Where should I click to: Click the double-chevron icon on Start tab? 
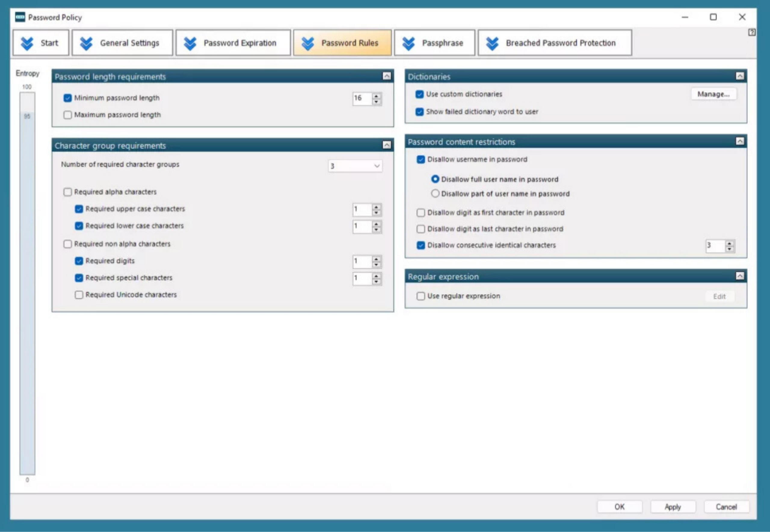pyautogui.click(x=28, y=42)
